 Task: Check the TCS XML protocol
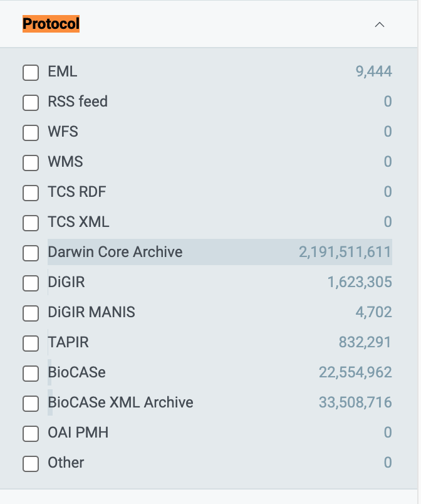coord(30,223)
